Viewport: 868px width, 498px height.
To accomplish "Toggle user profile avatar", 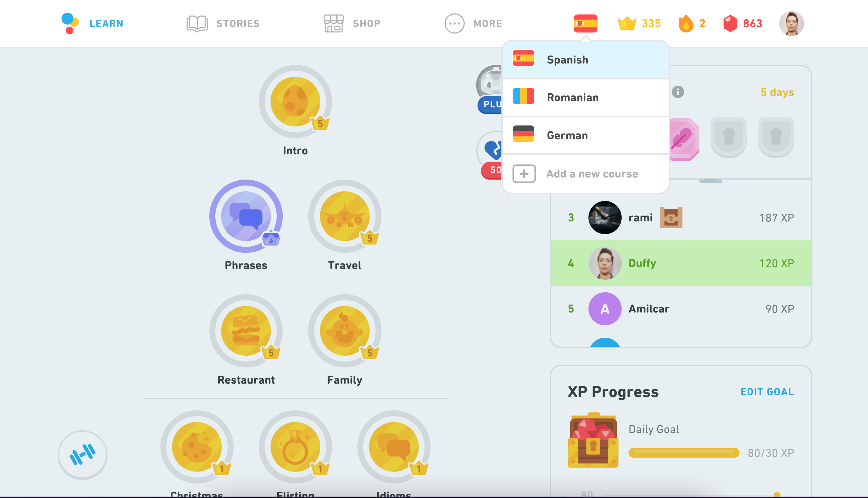I will coord(791,23).
